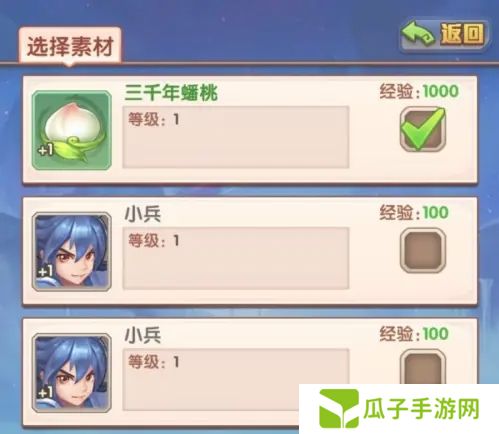Tap the +1 badge on the peach icon
This screenshot has width=499, height=434.
click(x=45, y=150)
